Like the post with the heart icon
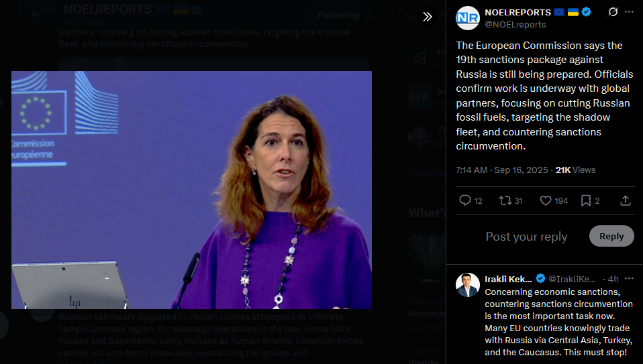This screenshot has width=643, height=364. 546,200
